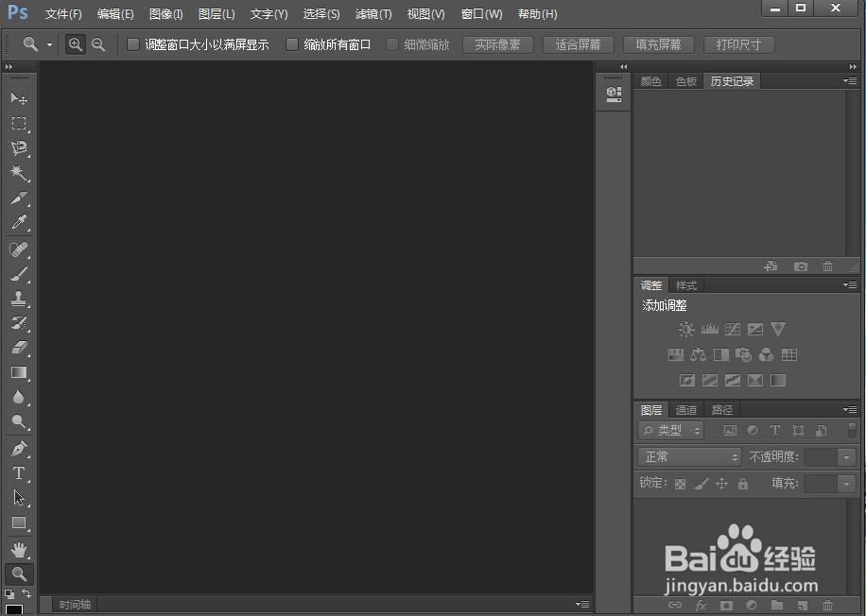Click the 填充屏幕 button
The width and height of the screenshot is (866, 616).
point(658,44)
